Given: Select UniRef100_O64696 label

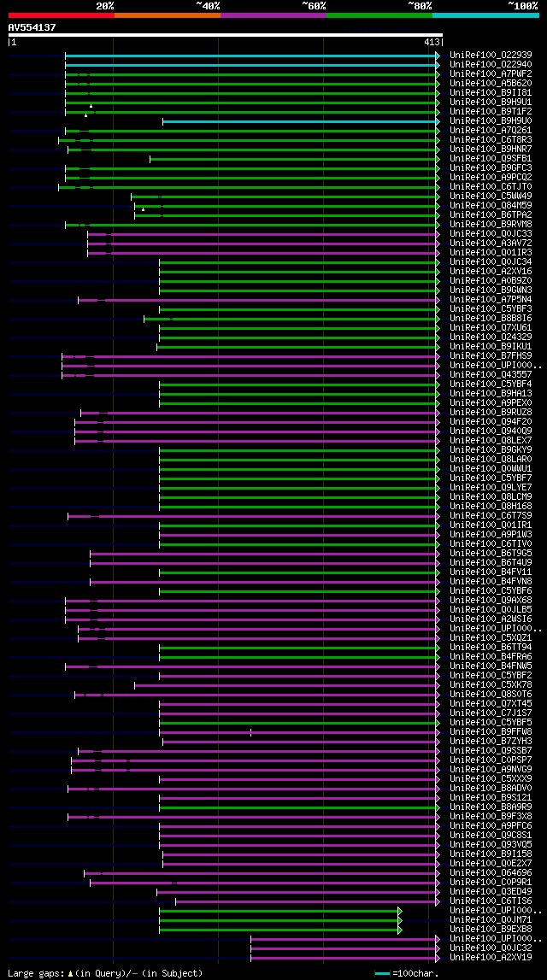Looking at the screenshot, I should tap(491, 873).
